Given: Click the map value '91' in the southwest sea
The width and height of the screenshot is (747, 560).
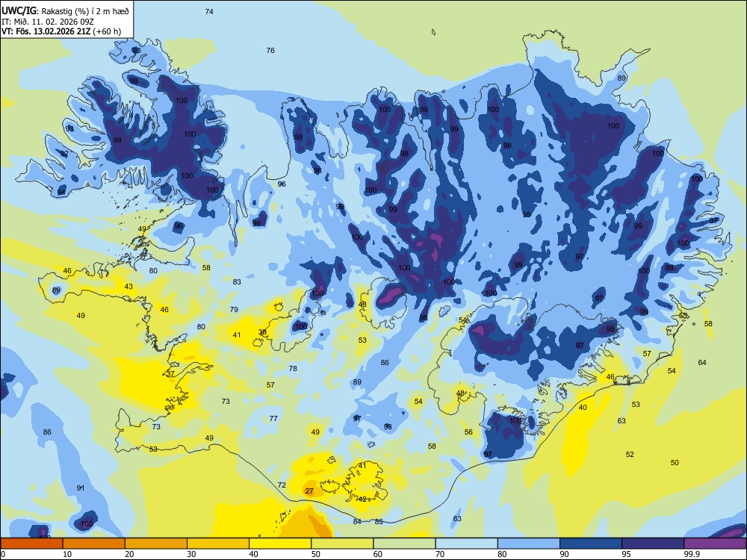Looking at the screenshot, I should (81, 488).
